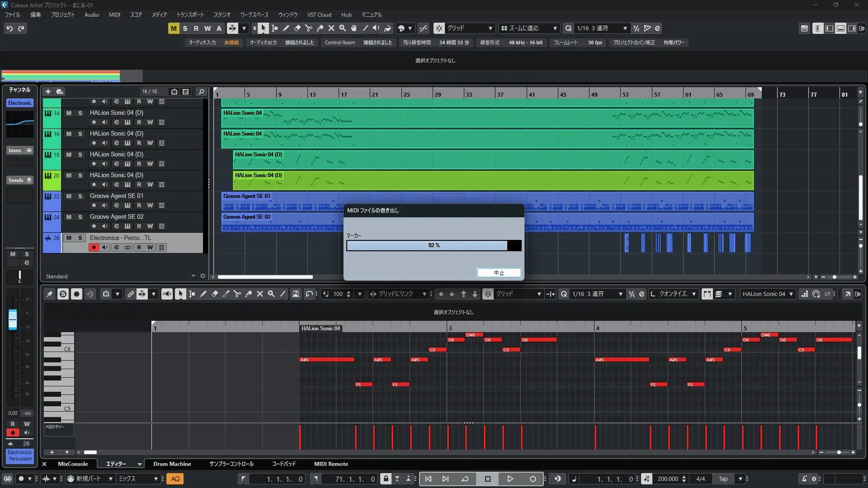Screen dimensions: 868x488
Task: Click the Tap tempo button
Action: click(x=723, y=479)
